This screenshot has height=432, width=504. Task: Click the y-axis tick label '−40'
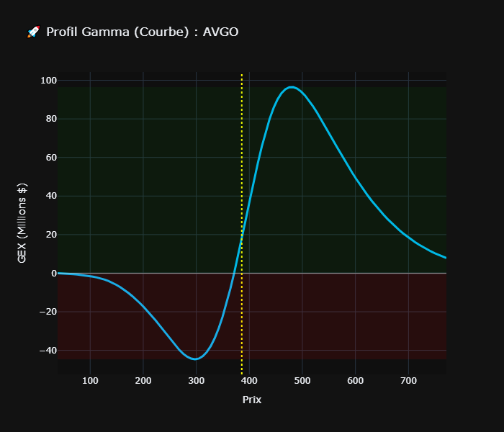coord(48,351)
